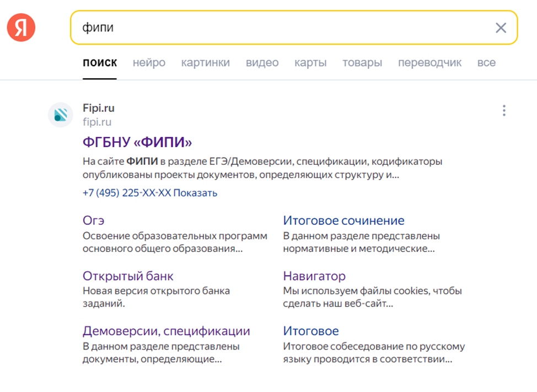The image size is (537, 392).
Task: Click the Fipi.ru site favicon
Action: [61, 115]
